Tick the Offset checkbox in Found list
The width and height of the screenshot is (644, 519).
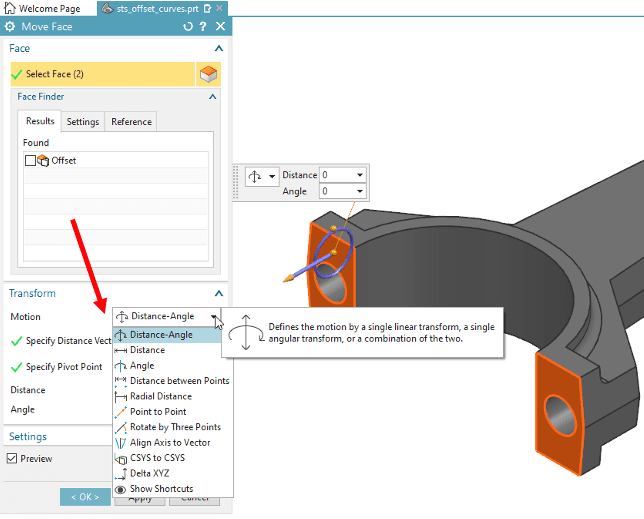point(30,161)
